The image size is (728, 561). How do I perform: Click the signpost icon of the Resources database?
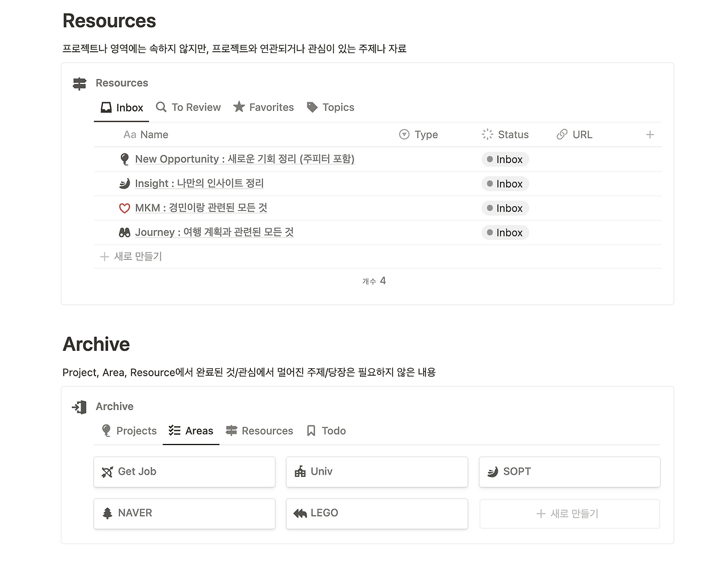(79, 83)
